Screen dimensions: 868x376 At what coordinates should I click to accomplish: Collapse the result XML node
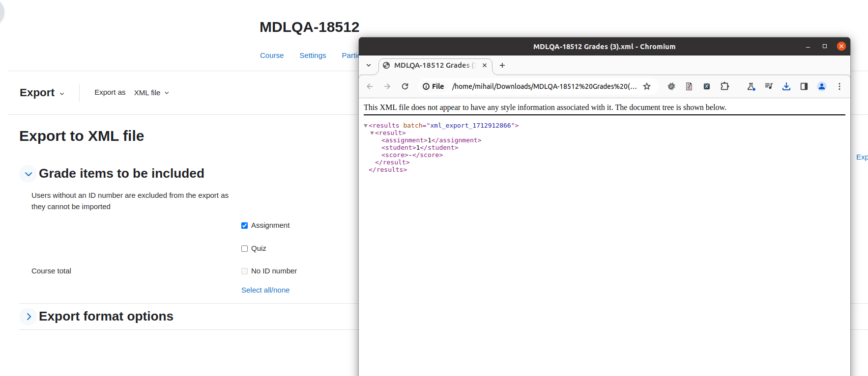372,133
